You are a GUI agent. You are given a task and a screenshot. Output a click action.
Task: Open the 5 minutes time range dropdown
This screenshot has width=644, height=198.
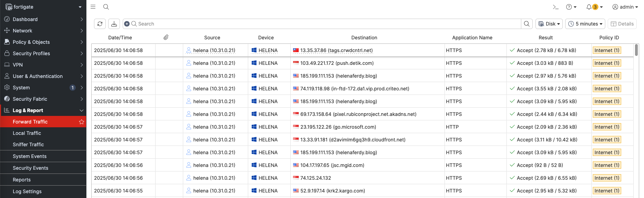click(x=585, y=24)
